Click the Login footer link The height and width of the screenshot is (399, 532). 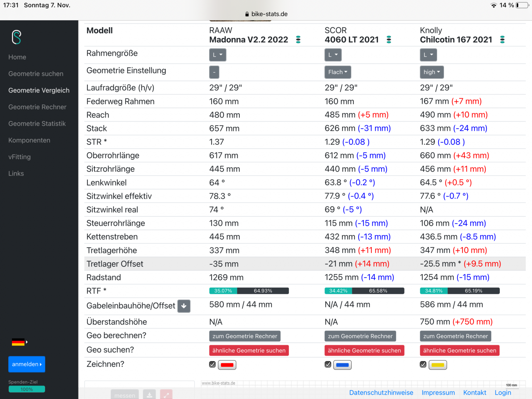[503, 393]
